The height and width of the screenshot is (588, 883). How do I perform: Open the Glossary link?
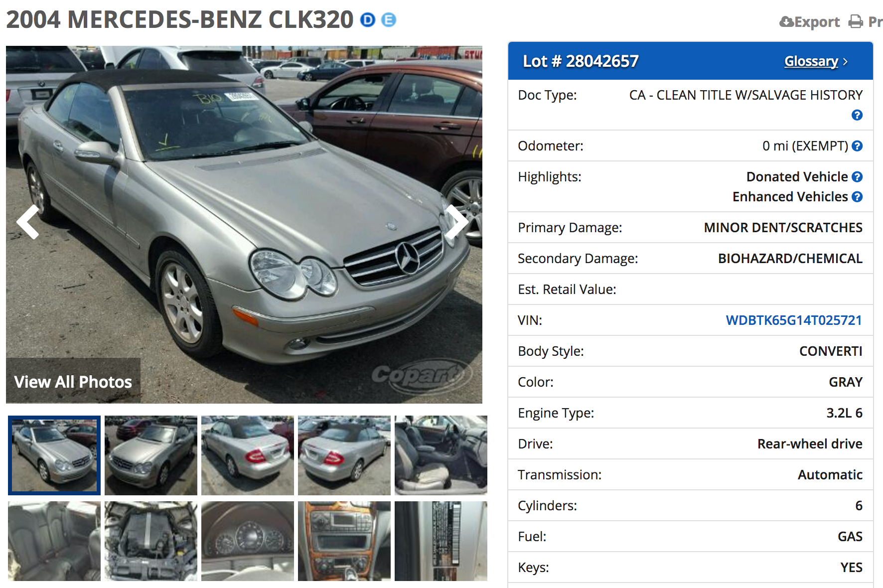[811, 61]
